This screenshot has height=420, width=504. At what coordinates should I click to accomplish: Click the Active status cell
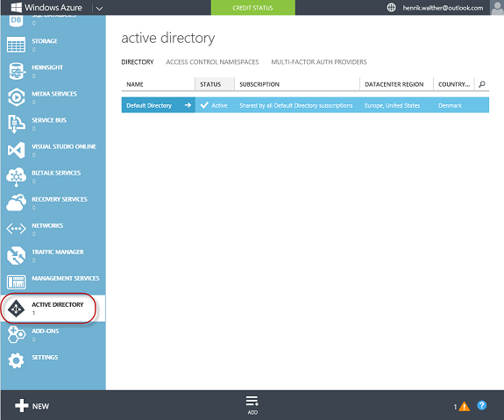click(x=214, y=105)
